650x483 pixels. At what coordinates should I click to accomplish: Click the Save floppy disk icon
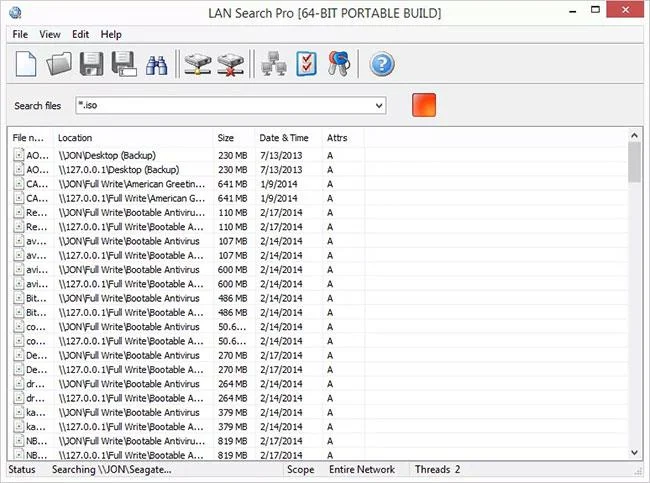click(x=91, y=64)
